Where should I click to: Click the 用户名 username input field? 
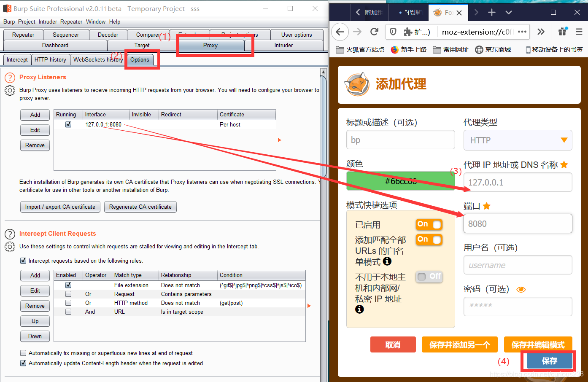pos(518,265)
